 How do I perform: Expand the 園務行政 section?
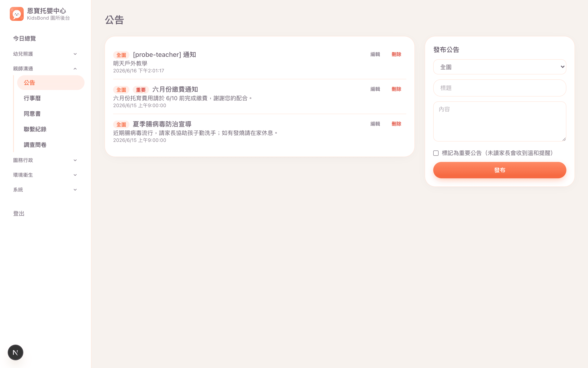point(45,160)
